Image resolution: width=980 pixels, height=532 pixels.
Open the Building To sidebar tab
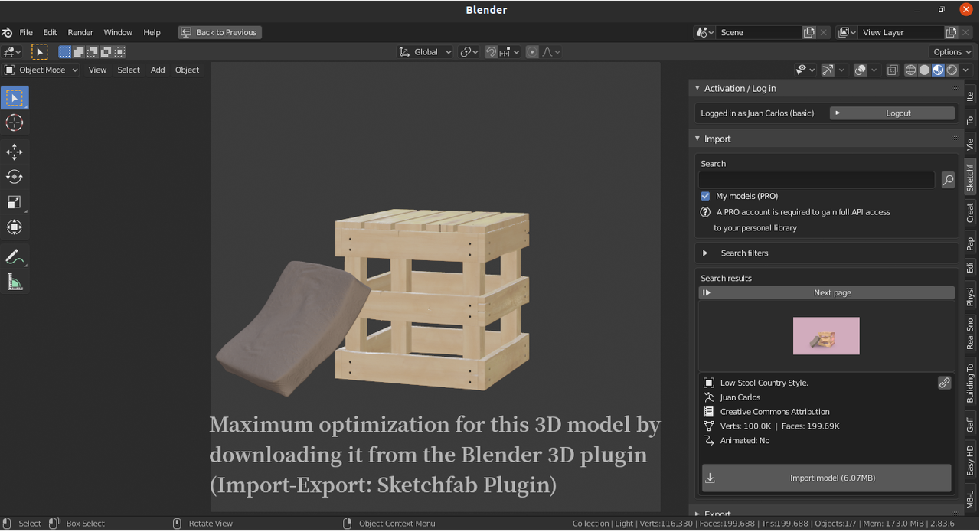click(x=970, y=383)
